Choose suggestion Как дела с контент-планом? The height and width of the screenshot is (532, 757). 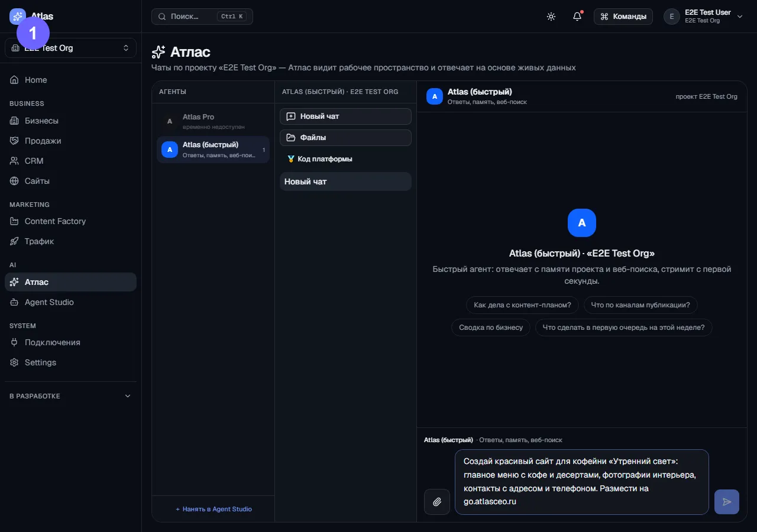pos(522,305)
